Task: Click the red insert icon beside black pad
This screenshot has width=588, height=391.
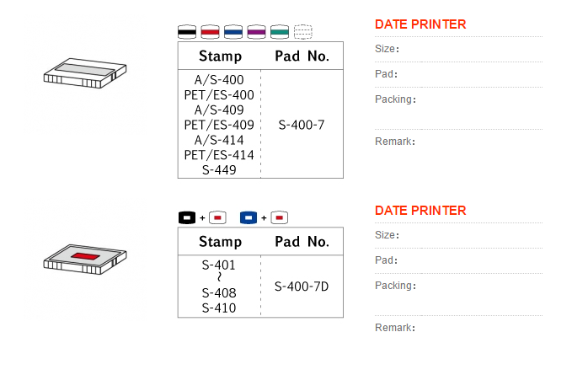Action: click(x=217, y=217)
